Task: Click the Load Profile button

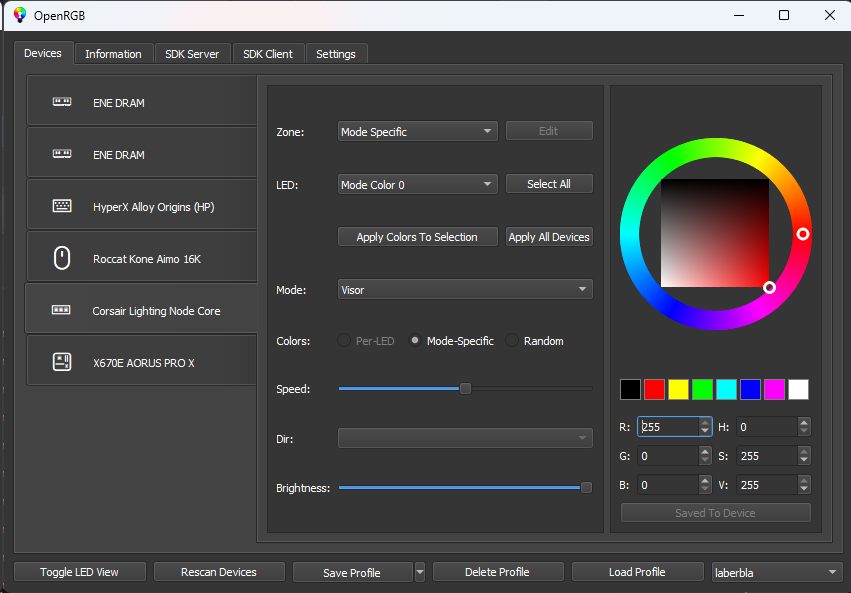Action: point(637,572)
